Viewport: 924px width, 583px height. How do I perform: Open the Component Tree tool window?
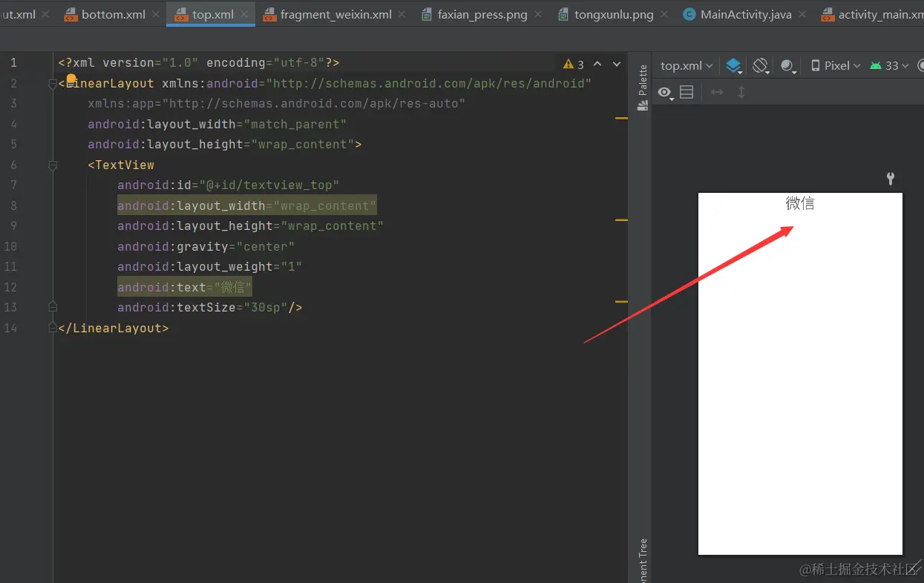[x=643, y=560]
